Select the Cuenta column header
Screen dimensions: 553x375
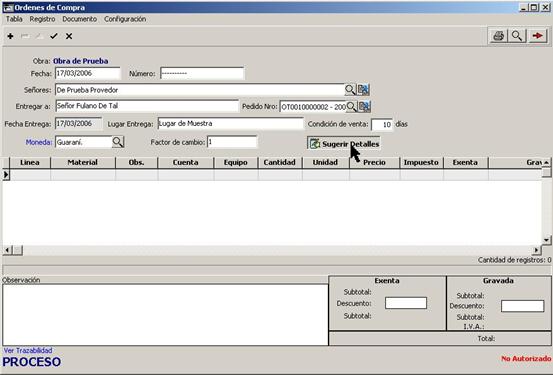[186, 162]
